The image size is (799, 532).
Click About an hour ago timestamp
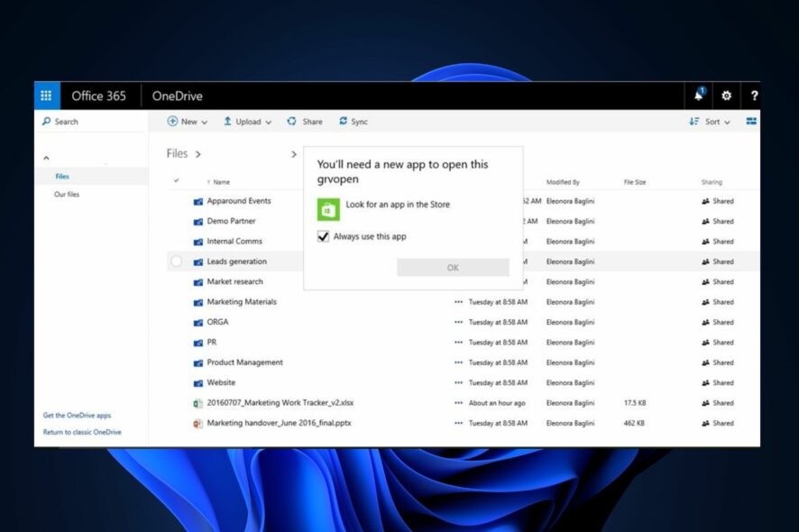pyautogui.click(x=497, y=402)
